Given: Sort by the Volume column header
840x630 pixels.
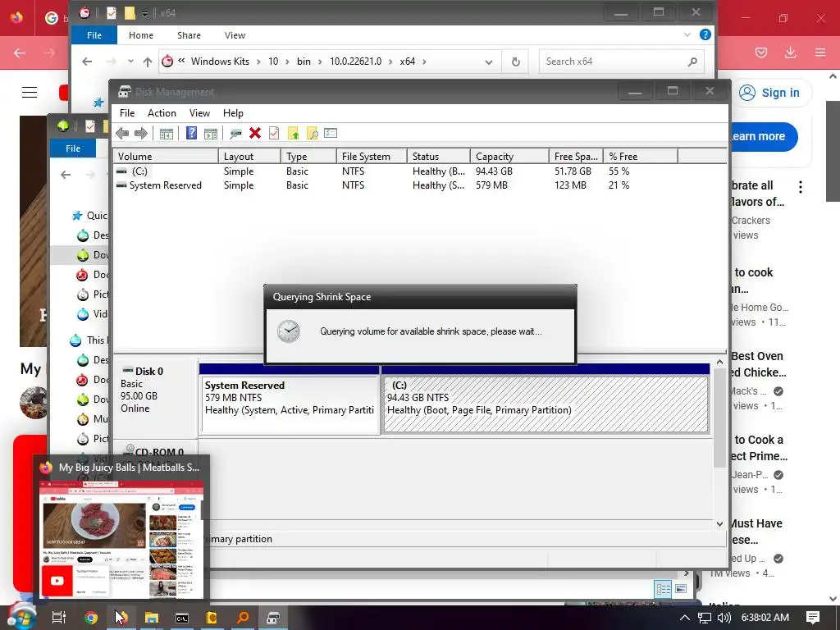Looking at the screenshot, I should 166,157.
